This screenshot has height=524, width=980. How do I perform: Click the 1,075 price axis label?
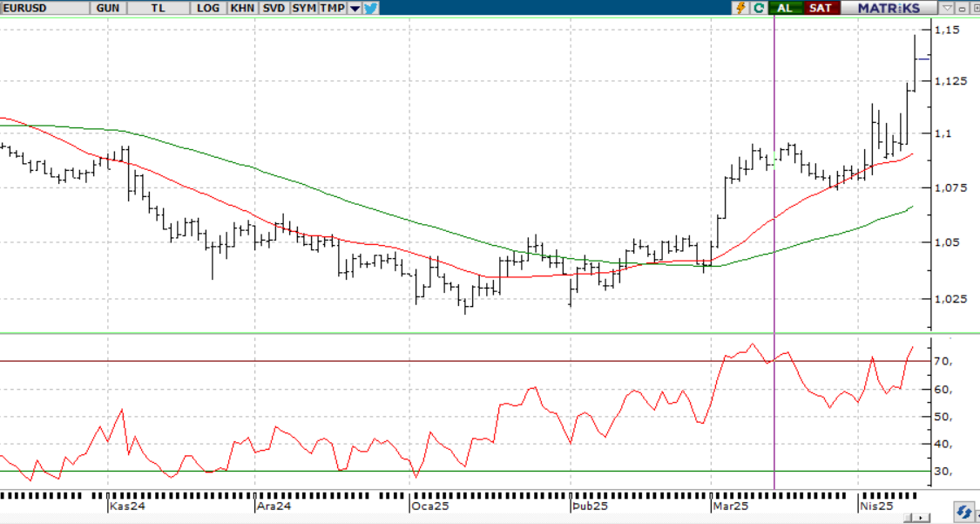coord(951,187)
